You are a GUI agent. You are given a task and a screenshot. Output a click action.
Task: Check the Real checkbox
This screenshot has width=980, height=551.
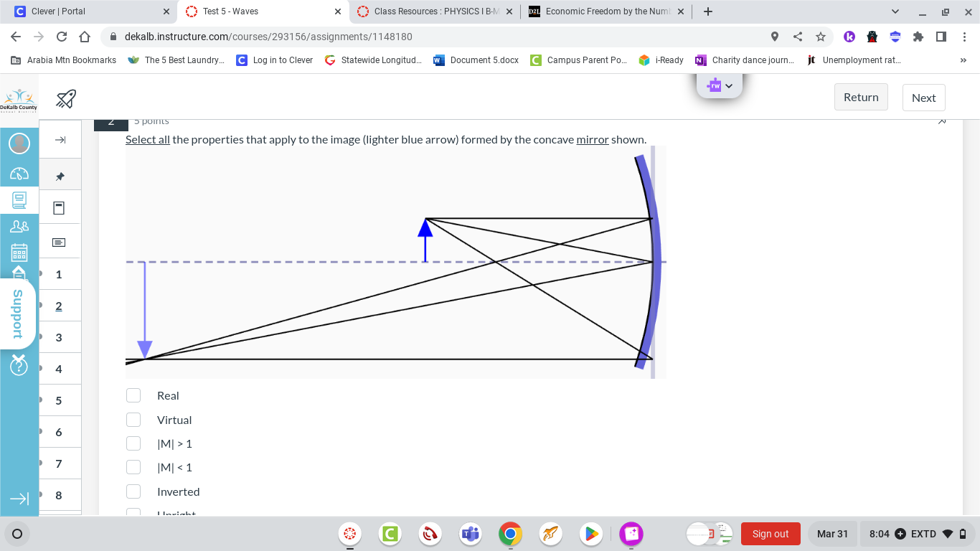point(133,395)
